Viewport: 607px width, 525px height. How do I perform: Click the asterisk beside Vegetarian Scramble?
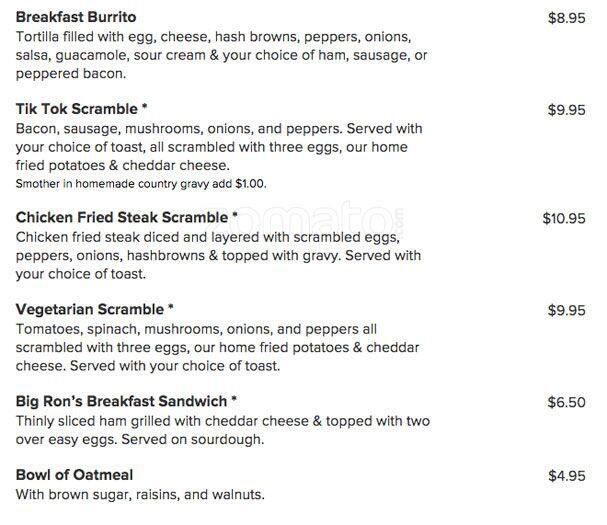[x=171, y=307]
